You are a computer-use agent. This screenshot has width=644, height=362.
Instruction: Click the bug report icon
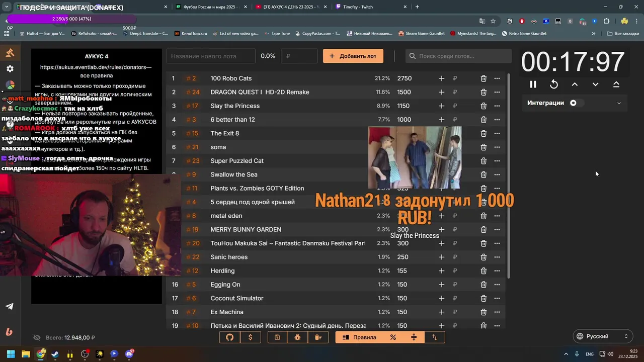click(297, 337)
